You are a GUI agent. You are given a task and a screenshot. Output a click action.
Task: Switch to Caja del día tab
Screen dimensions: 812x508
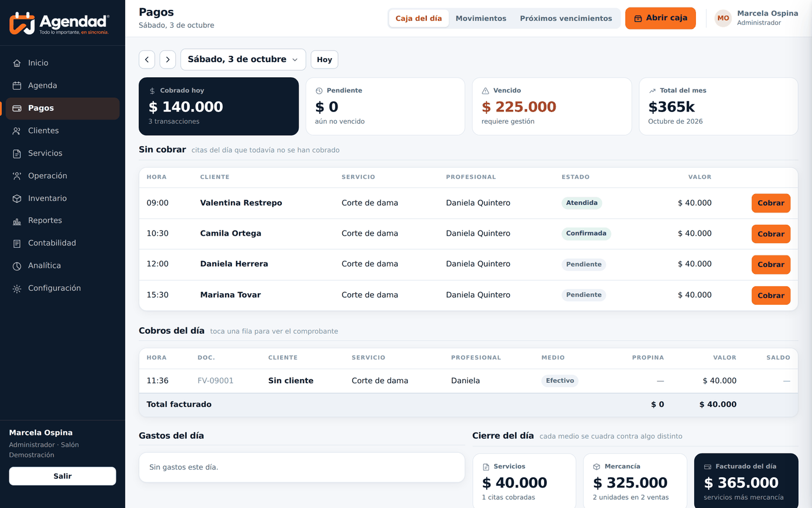click(x=419, y=18)
